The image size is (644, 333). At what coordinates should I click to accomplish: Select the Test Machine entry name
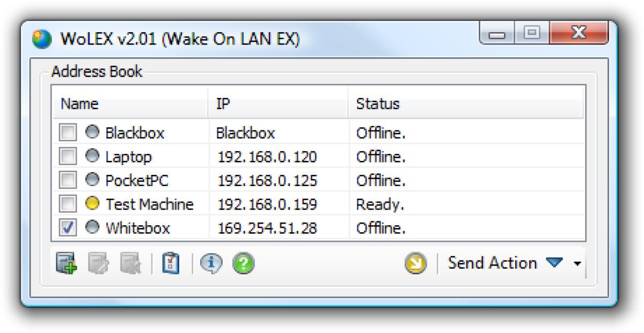click(x=149, y=204)
